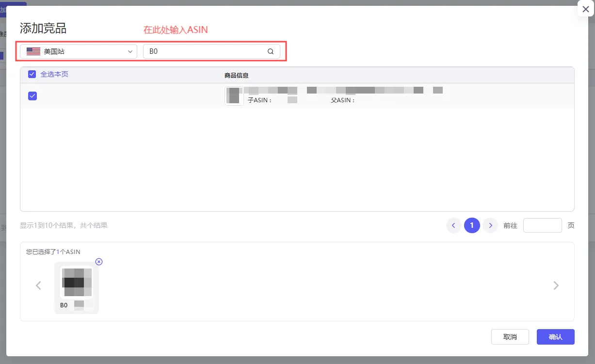595x364 pixels.
Task: Close the 添加竞品 dialog with X
Action: pos(586,9)
